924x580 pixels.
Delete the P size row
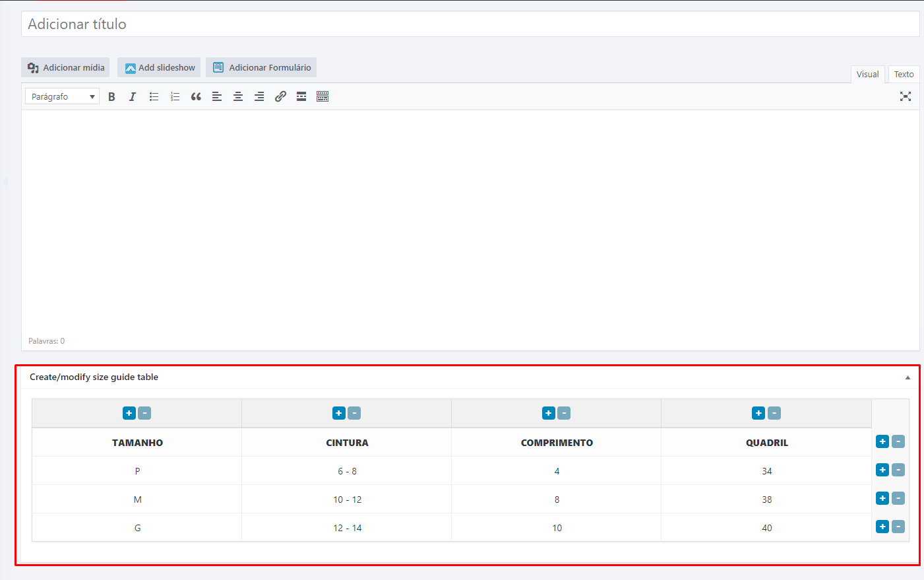coord(898,470)
